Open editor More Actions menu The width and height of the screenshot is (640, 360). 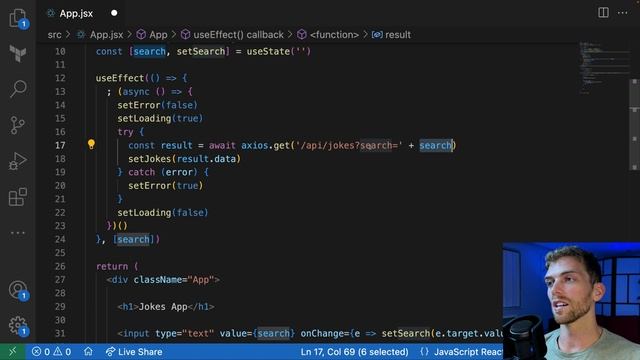click(x=622, y=13)
